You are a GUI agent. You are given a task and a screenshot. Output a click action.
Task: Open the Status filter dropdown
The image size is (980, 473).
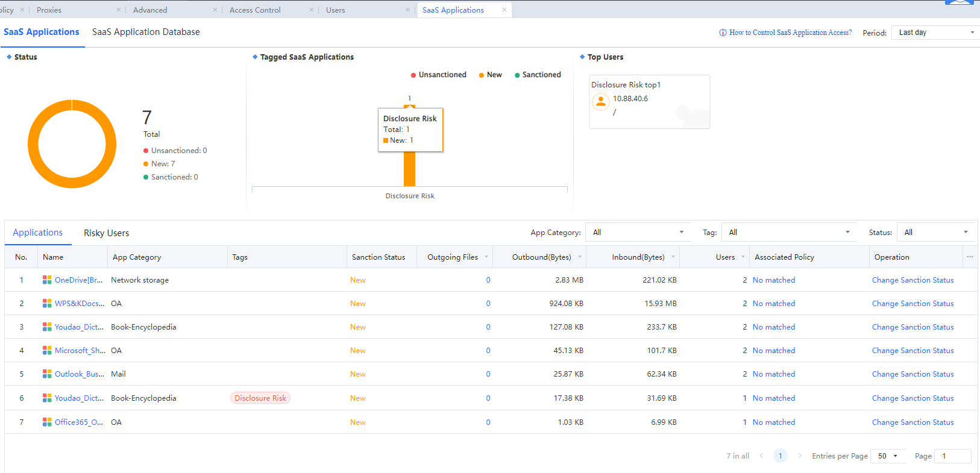point(936,233)
